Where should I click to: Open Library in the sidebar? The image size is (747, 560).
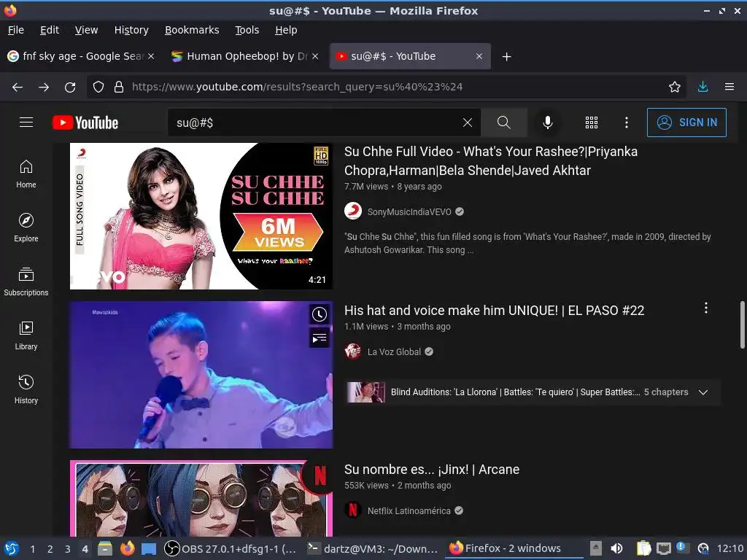(26, 335)
